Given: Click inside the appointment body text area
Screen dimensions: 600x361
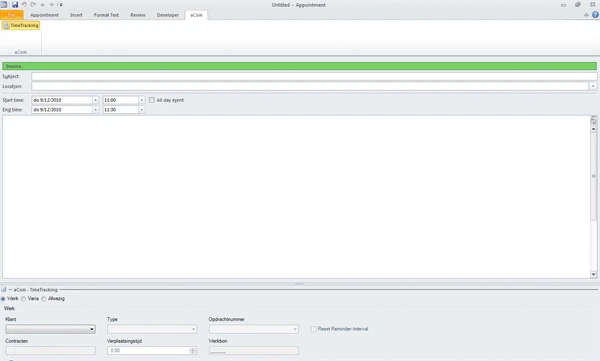Looking at the screenshot, I should pos(297,197).
